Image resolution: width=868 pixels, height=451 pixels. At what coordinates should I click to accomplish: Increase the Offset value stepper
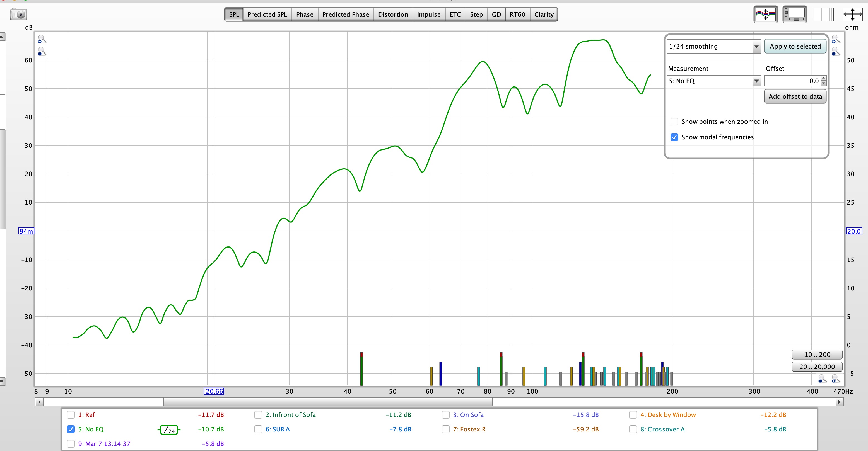pyautogui.click(x=824, y=79)
